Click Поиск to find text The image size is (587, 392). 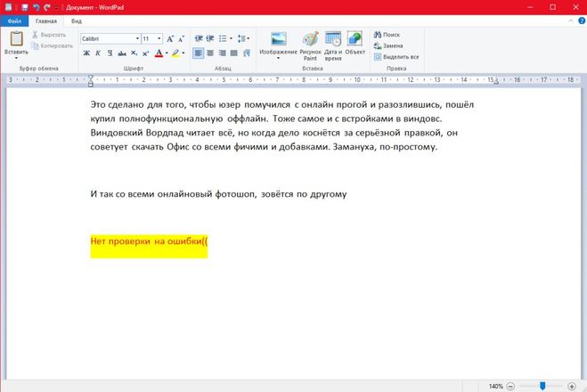click(x=387, y=34)
